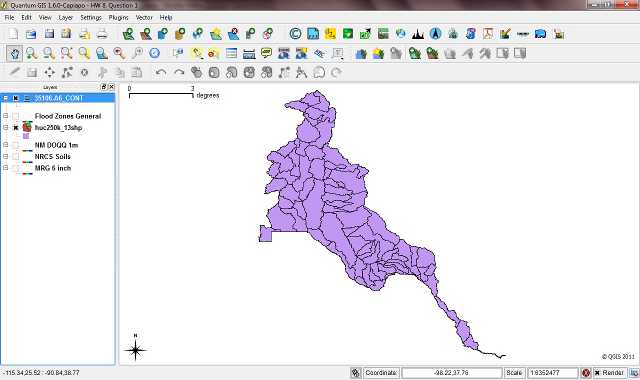Enable the NRCS Soils layer checkbox

16,157
